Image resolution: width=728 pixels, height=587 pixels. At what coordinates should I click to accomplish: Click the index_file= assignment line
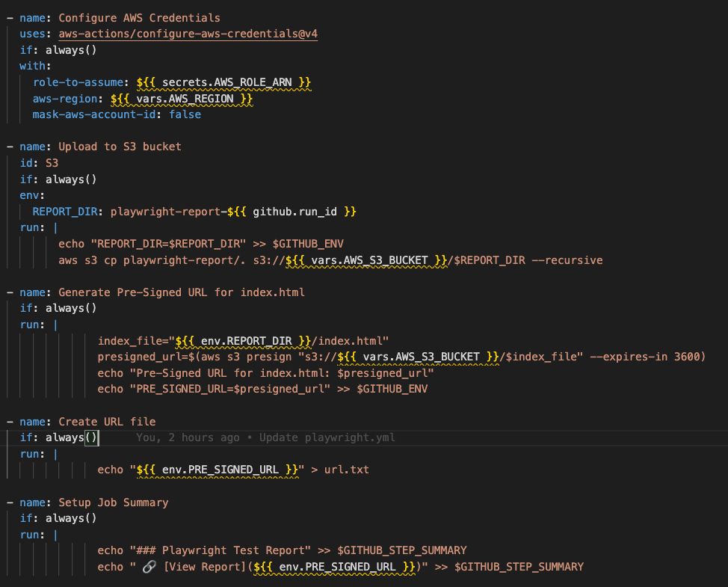[x=243, y=341]
